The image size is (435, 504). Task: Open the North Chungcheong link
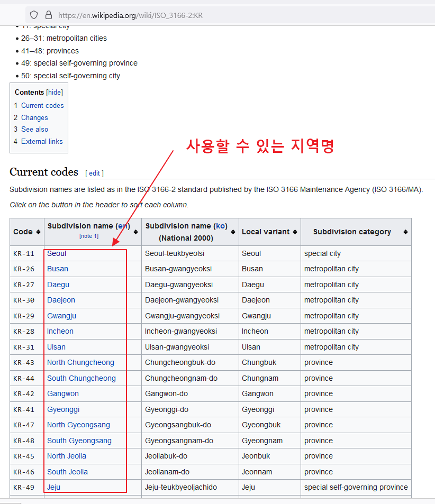tap(81, 362)
